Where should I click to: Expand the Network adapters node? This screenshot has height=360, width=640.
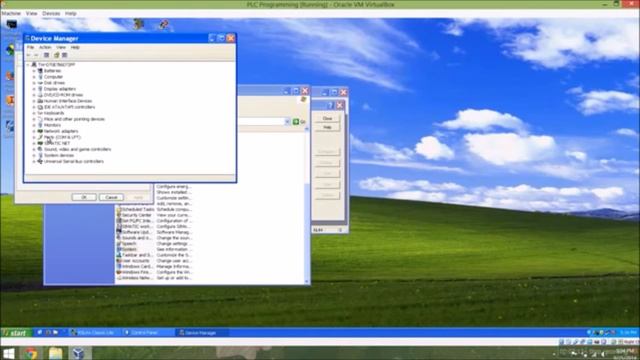coord(34,131)
